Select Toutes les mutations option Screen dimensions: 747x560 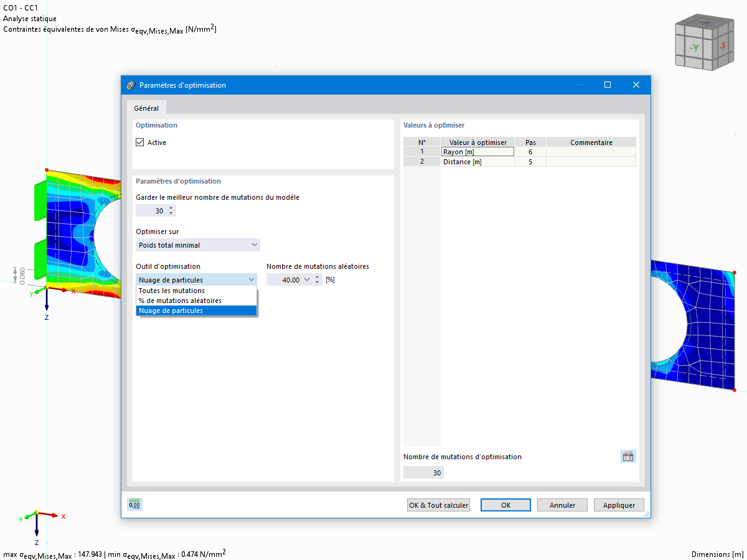(x=196, y=291)
